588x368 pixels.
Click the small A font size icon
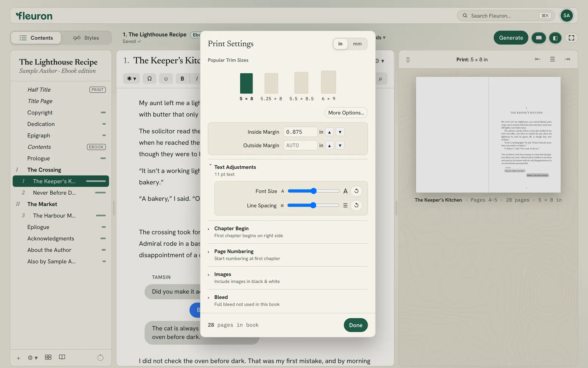[x=283, y=191]
